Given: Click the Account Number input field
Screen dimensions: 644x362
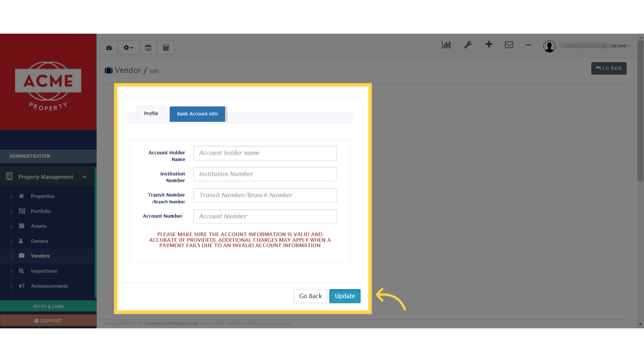Looking at the screenshot, I should [x=265, y=216].
